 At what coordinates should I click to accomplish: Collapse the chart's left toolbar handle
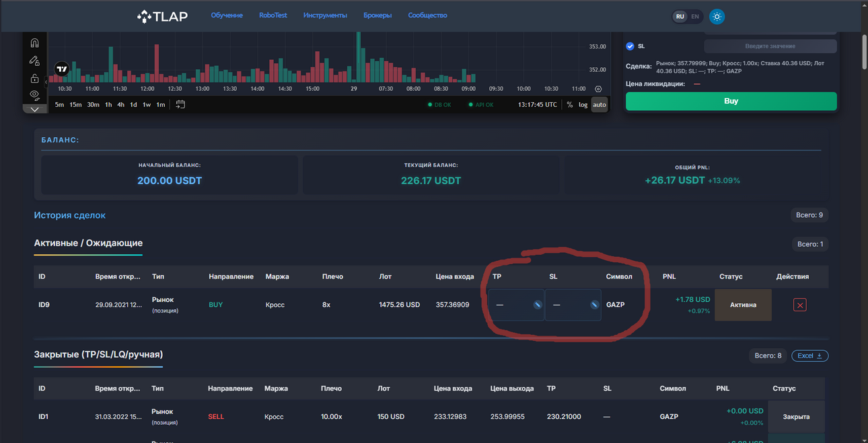tap(47, 81)
